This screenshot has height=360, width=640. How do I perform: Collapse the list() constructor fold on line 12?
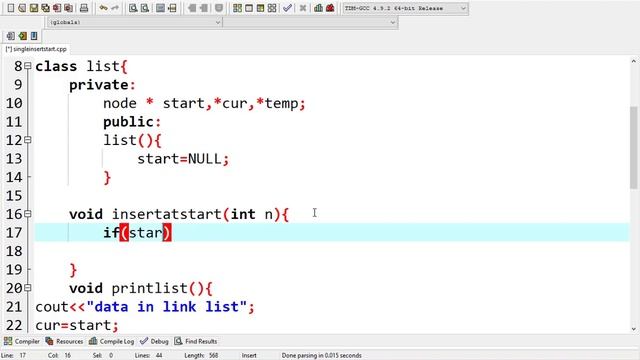point(28,140)
